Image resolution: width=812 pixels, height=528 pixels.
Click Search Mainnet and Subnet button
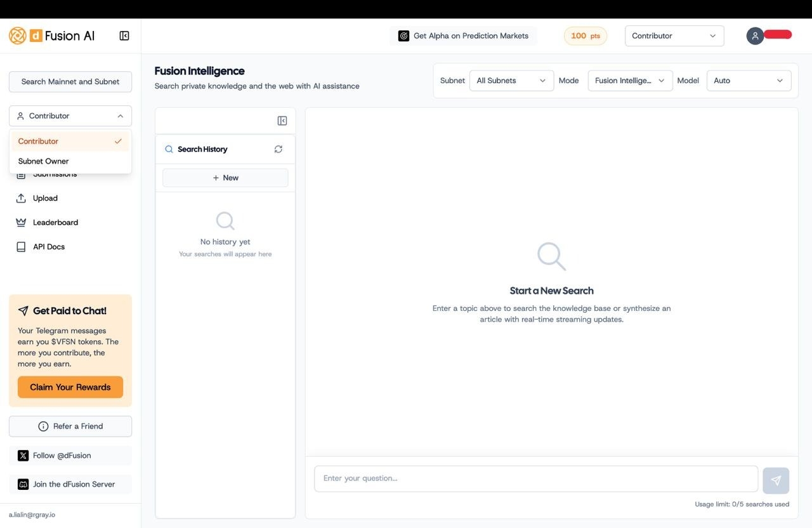point(70,81)
